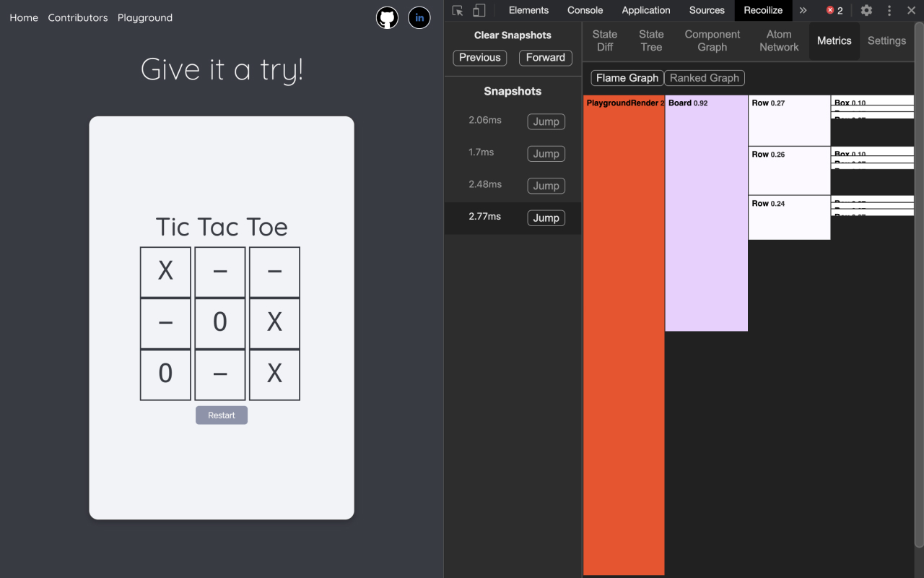The image size is (924, 578).
Task: Toggle the device toolbar icon
Action: [x=479, y=10]
